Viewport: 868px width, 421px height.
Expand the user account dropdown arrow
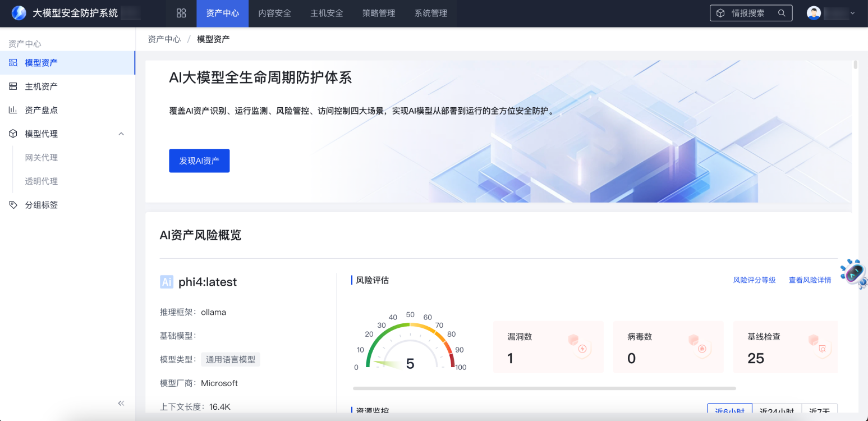tap(853, 13)
